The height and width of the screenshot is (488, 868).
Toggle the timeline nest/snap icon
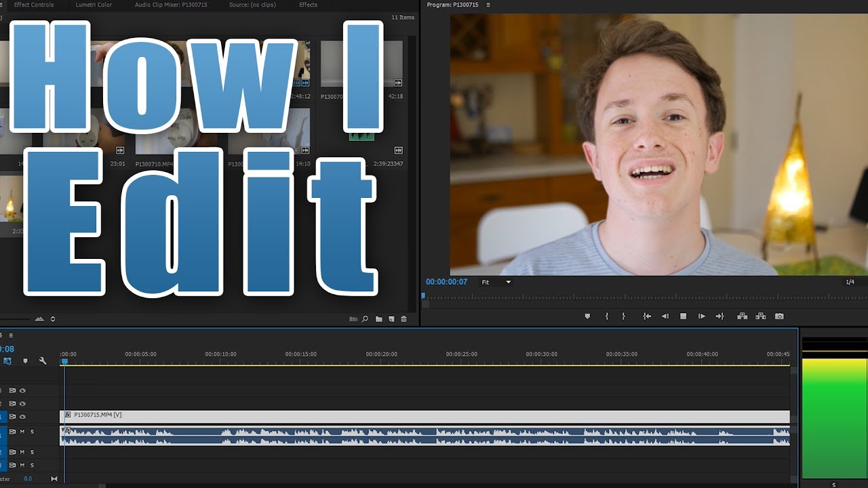7,361
